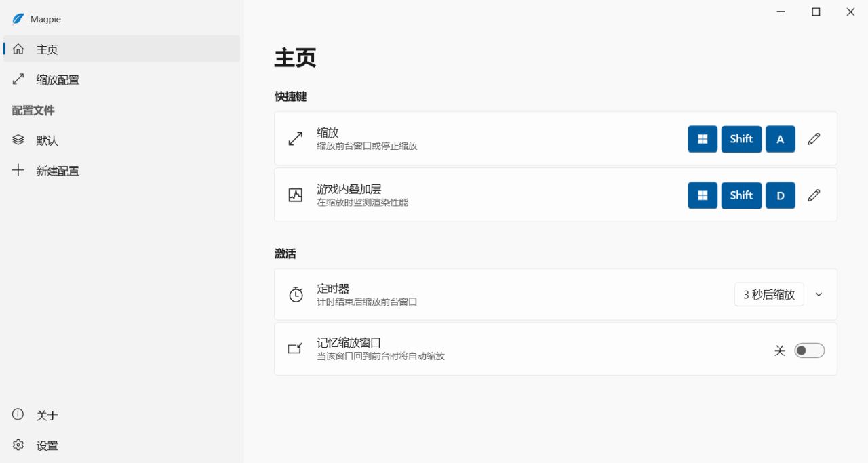The width and height of the screenshot is (868, 463).
Task: Click the Shift key badge of 游戏内叠加层
Action: tap(741, 195)
